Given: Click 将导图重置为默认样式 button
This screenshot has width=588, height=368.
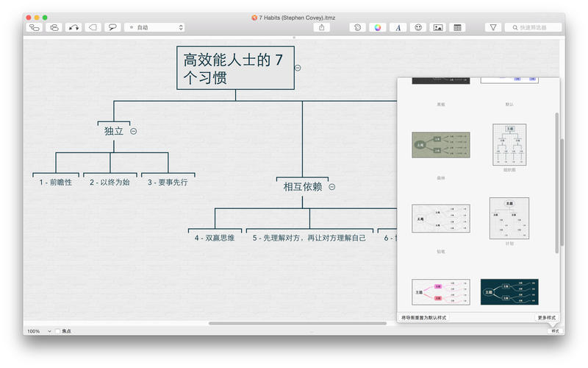Looking at the screenshot, I should [x=424, y=318].
